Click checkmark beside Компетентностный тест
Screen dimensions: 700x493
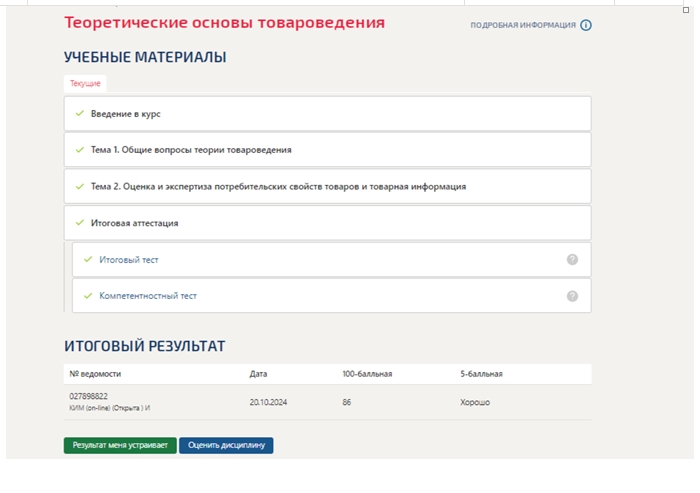click(88, 296)
